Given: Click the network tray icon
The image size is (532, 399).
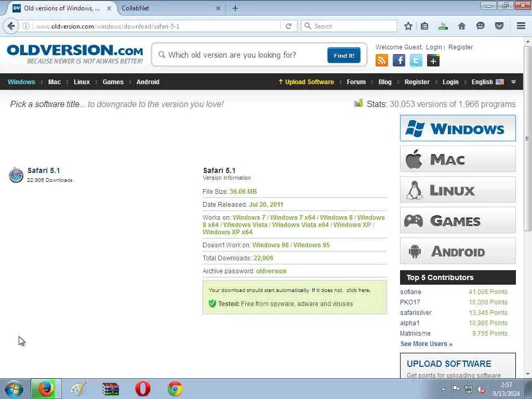Looking at the screenshot, I should point(469,390).
